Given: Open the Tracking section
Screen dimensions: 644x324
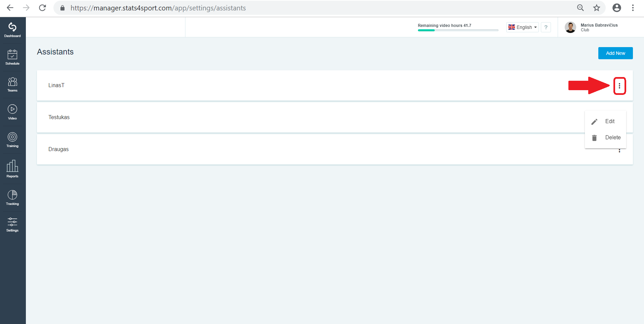Looking at the screenshot, I should coord(12,198).
